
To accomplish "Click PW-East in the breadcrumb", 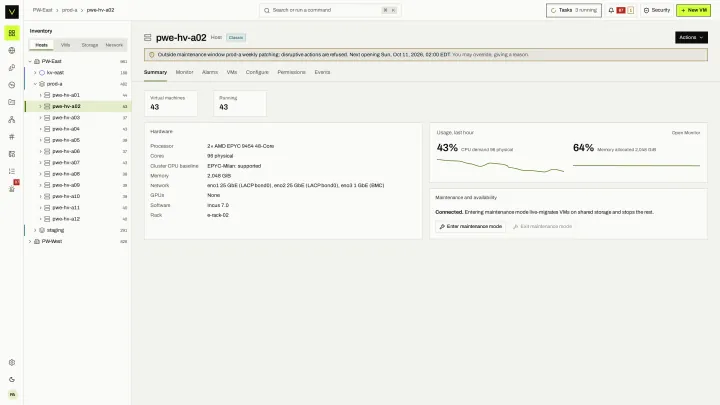I will [42, 10].
